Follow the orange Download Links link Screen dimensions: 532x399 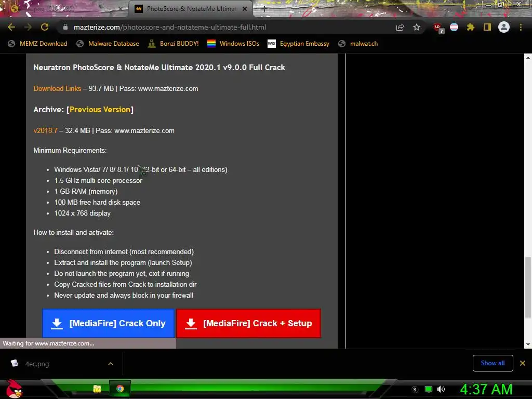57,88
